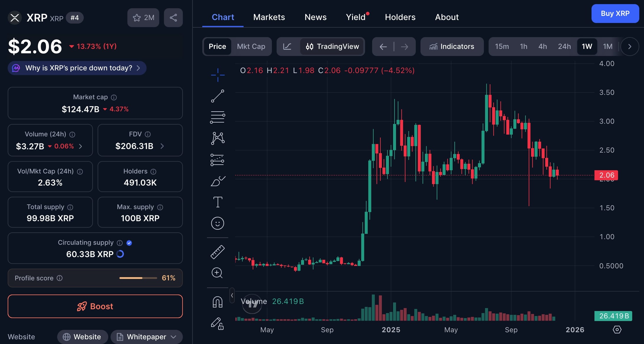
Task: Click the Profile score progress bar
Action: pos(138,278)
